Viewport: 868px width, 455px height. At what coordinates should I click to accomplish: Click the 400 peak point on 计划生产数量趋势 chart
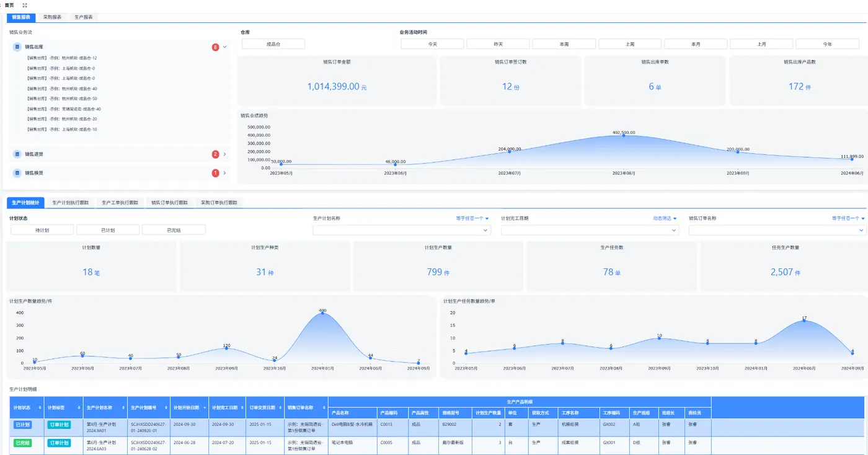(322, 313)
